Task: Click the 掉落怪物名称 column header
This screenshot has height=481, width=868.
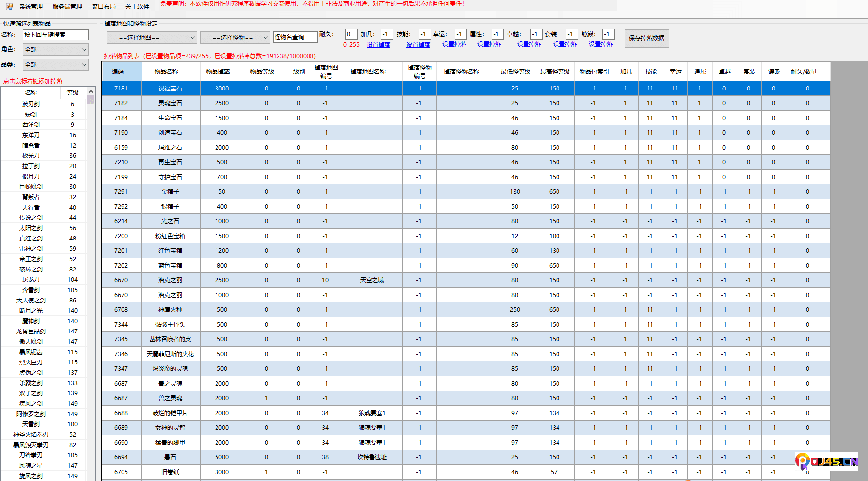Action: pos(466,72)
